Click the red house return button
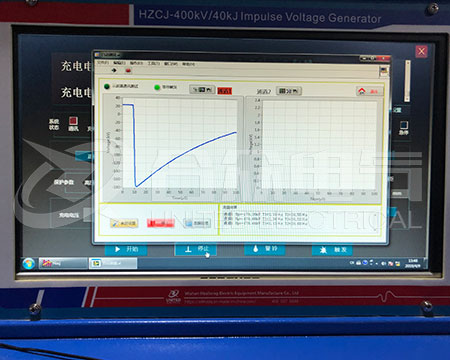 click(370, 91)
